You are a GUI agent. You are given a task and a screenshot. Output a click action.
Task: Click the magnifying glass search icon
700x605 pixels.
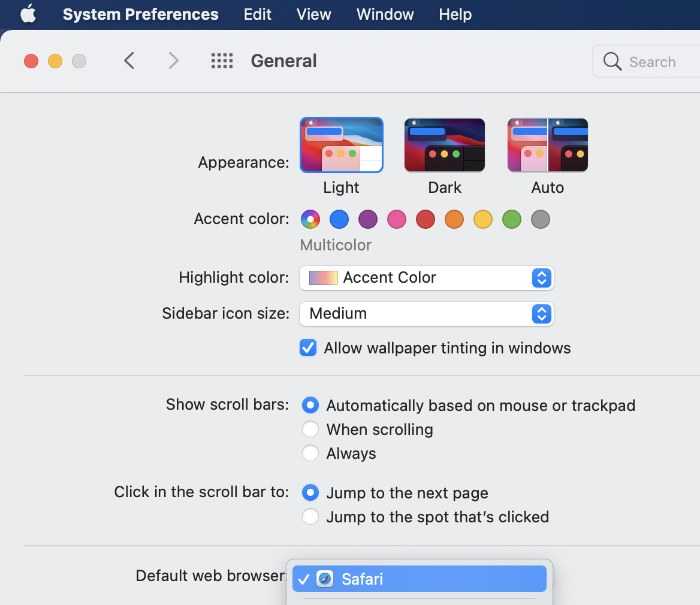(612, 62)
